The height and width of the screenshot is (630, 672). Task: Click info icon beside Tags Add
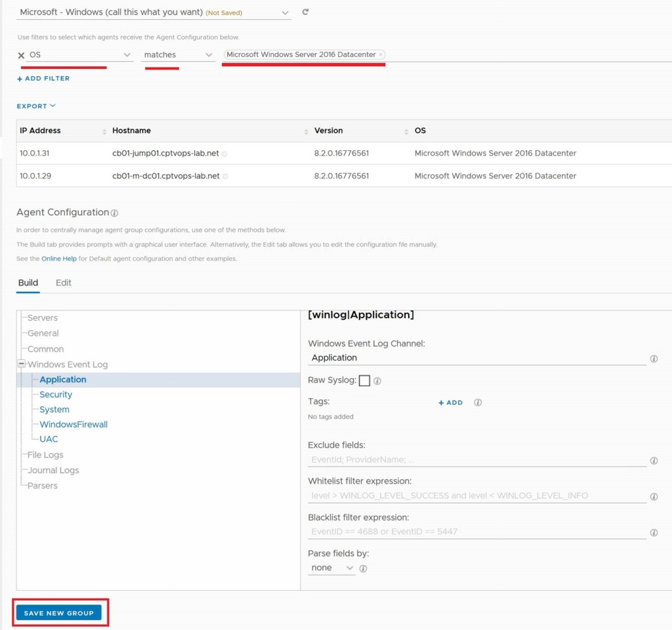coord(478,402)
